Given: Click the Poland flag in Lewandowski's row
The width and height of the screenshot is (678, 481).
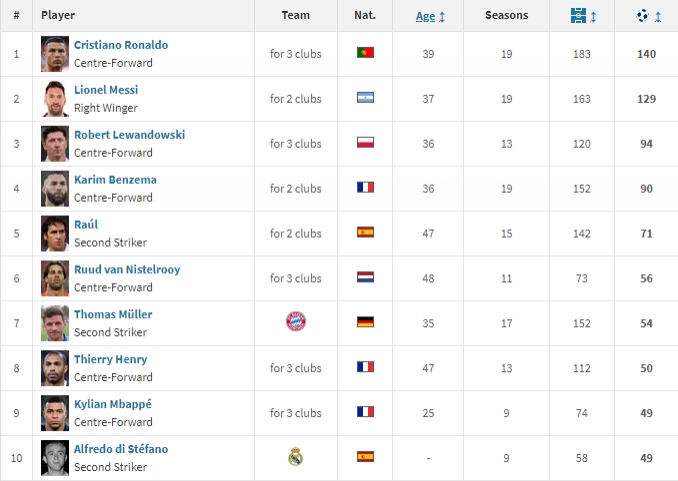Looking at the screenshot, I should 365,143.
